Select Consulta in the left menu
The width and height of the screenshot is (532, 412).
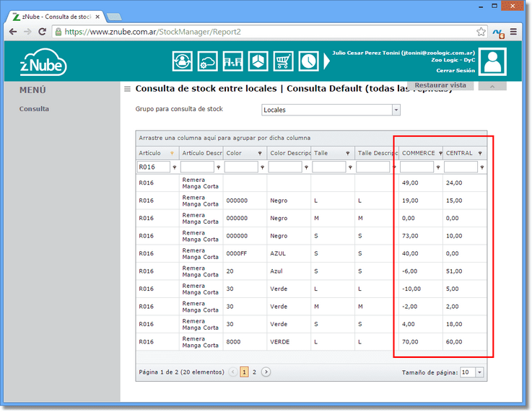pyautogui.click(x=34, y=109)
